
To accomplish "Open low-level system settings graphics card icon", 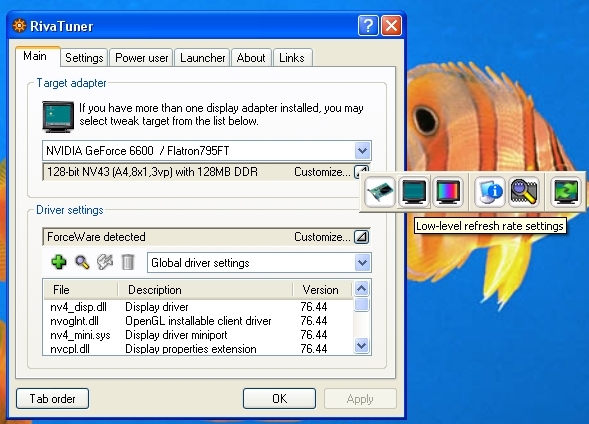I will [380, 192].
